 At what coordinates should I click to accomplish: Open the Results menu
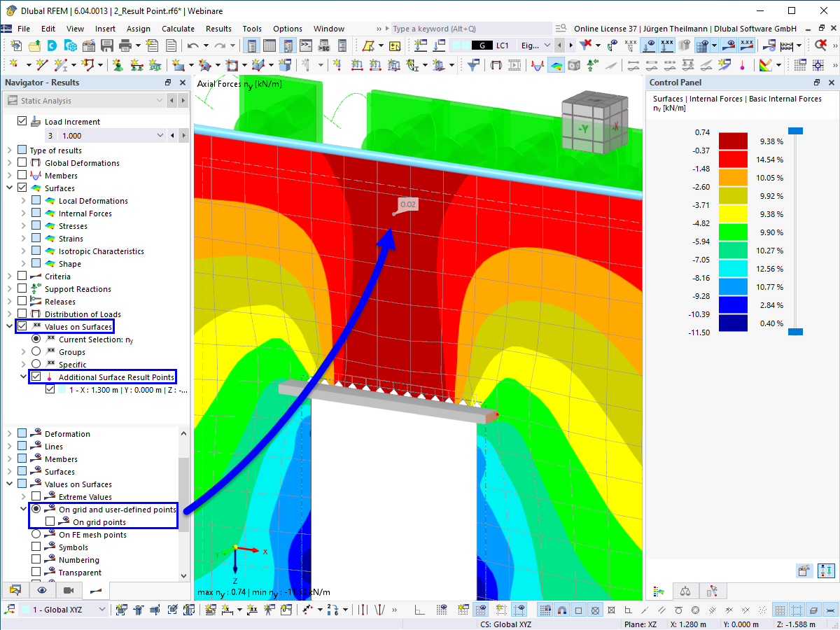click(x=218, y=29)
